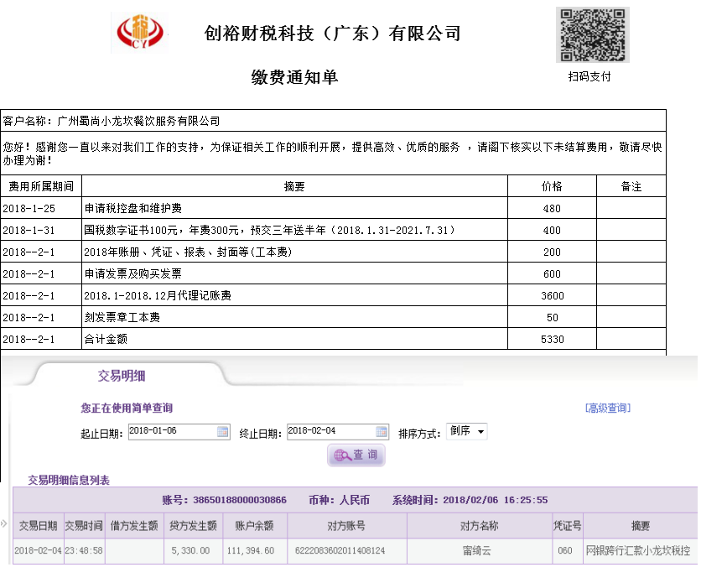Image resolution: width=727 pixels, height=588 pixels.
Task: Click the 扫码支付 QR code image
Action: point(593,34)
